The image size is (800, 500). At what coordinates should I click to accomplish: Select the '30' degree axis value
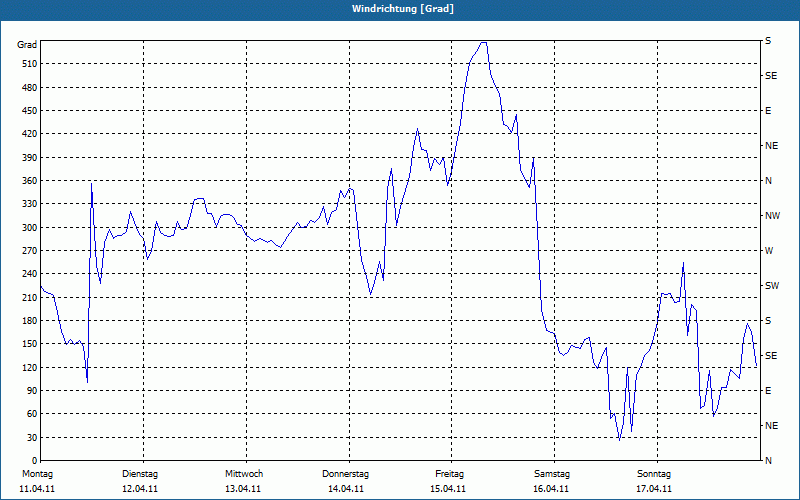(32, 437)
